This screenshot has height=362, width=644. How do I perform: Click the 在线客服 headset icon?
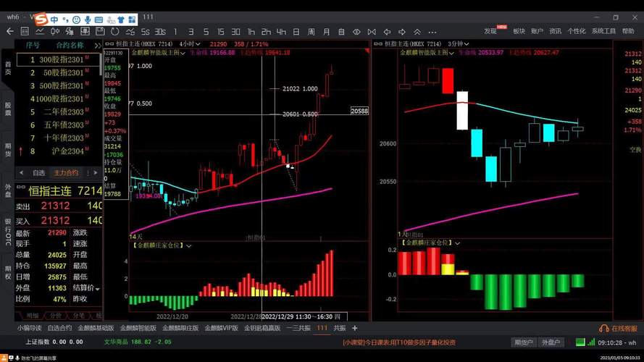[x=603, y=328]
